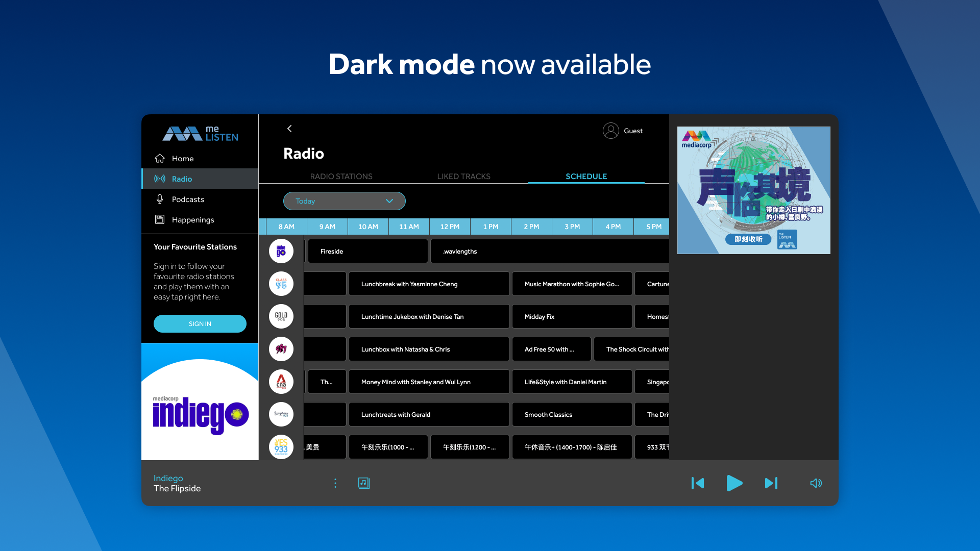Select the Gold 905 station logo

pos(281,316)
